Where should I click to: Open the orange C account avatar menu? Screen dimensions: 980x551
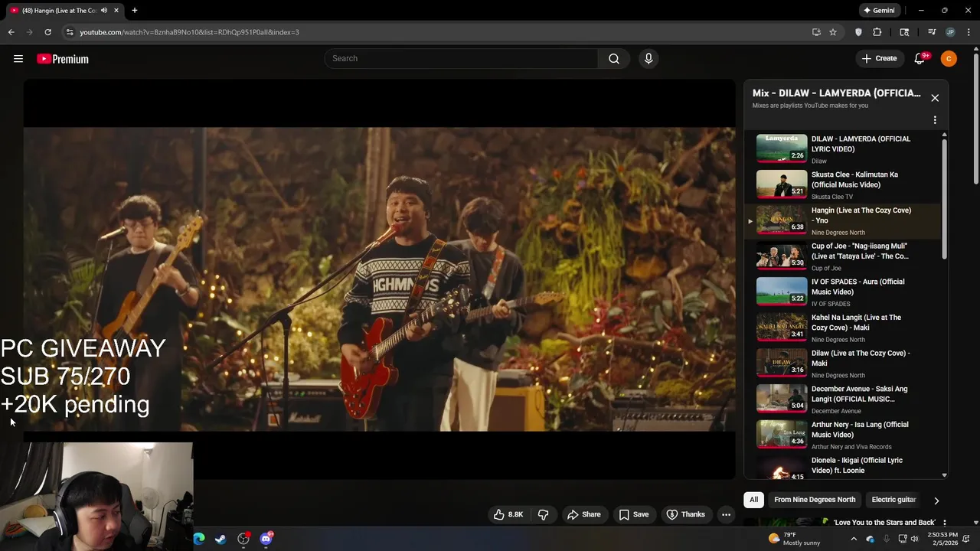click(x=949, y=59)
